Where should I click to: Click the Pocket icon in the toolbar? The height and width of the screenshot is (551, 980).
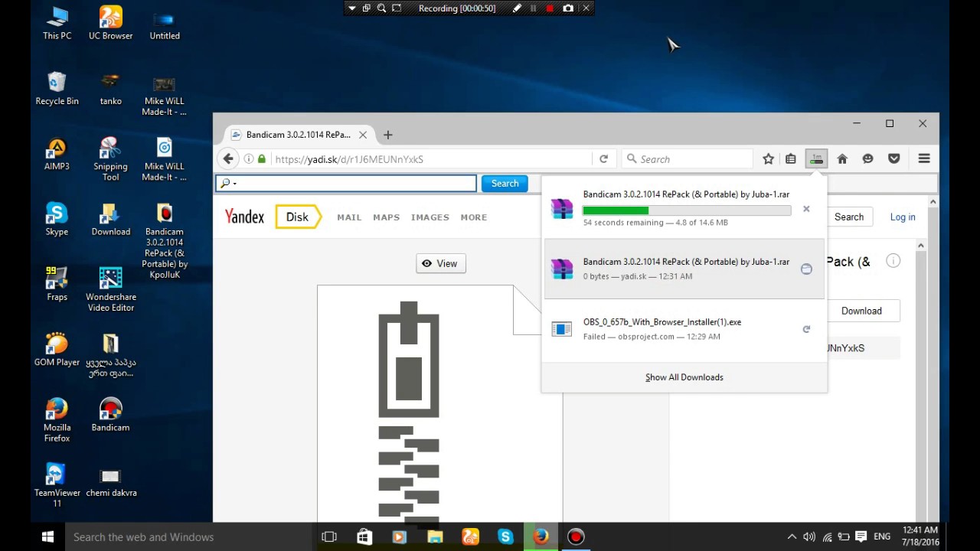(893, 158)
